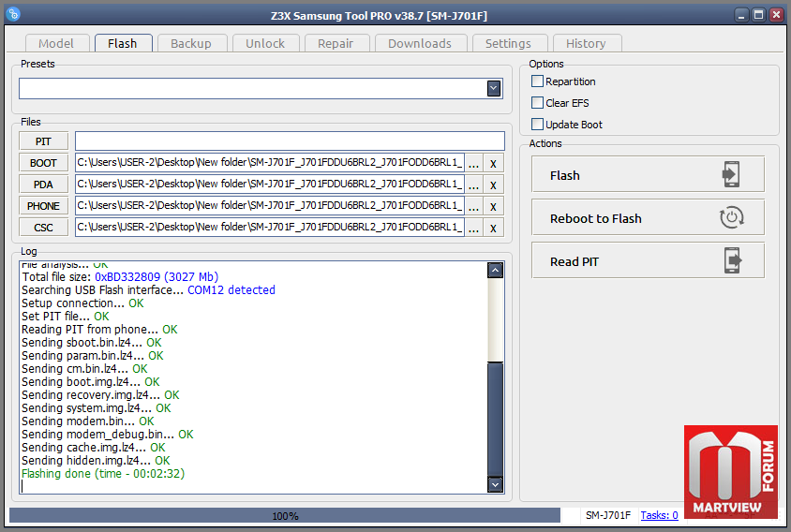
Task: Browse for CSC file with ellipsis button
Action: coord(473,228)
